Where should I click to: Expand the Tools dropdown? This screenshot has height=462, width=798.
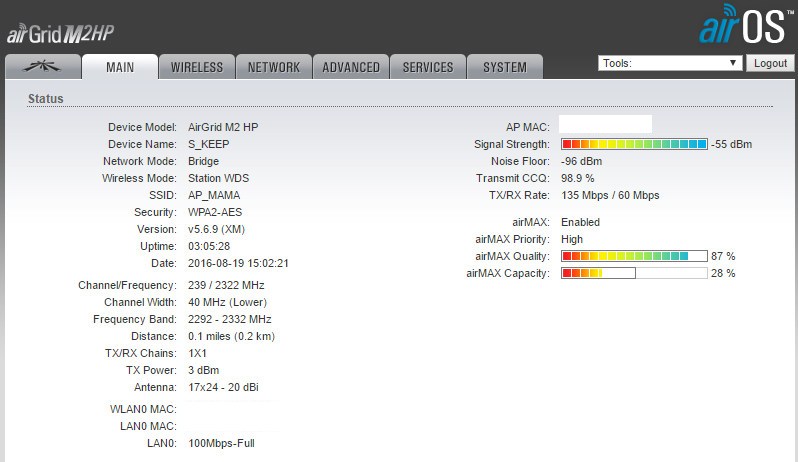click(670, 63)
